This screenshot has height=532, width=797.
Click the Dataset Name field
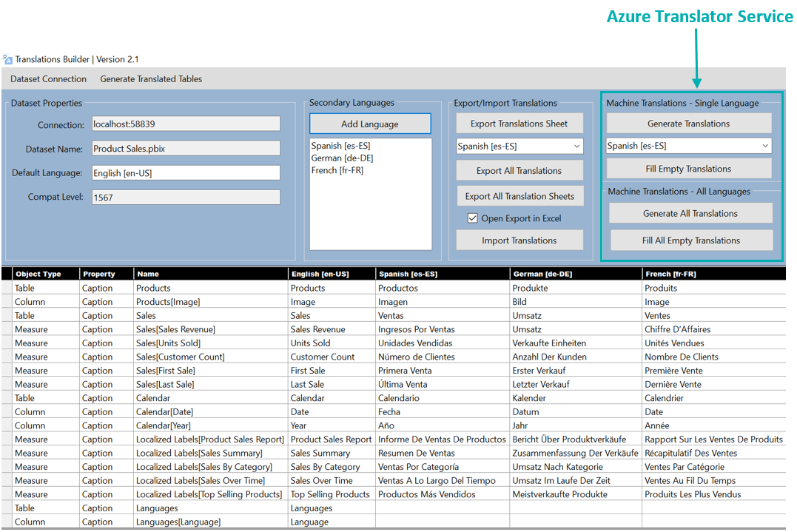click(186, 149)
